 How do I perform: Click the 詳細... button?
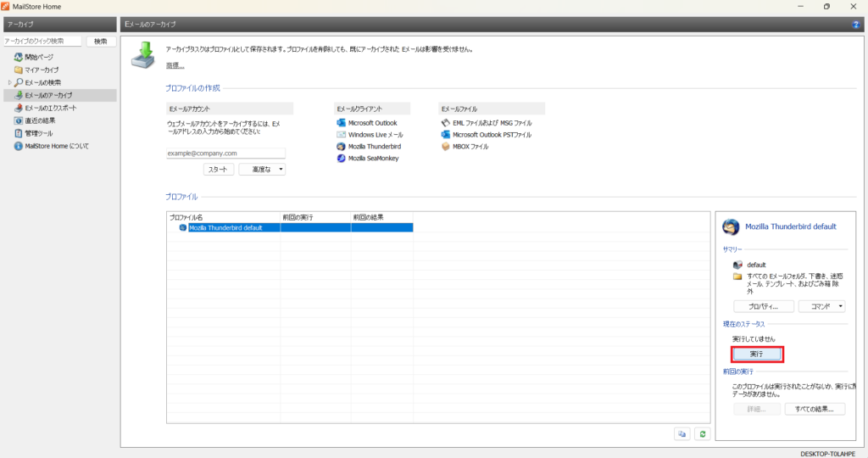pos(757,410)
